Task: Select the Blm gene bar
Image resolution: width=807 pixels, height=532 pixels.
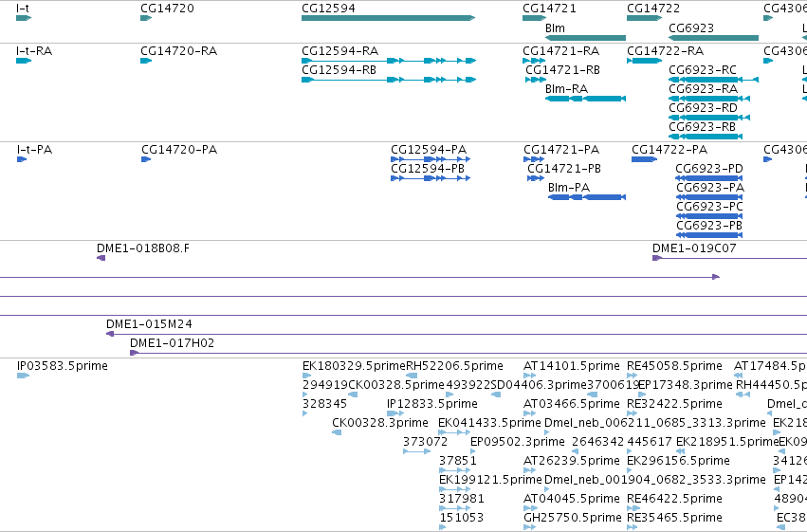Action: [x=586, y=38]
